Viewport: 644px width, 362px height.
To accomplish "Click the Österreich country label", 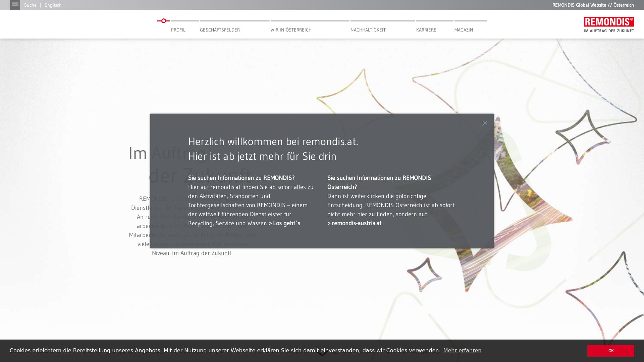I will coord(624,5).
